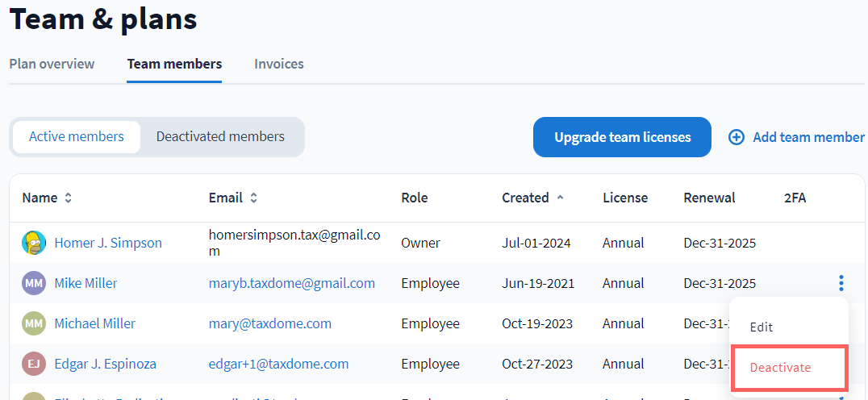Image resolution: width=868 pixels, height=400 pixels.
Task: Sort the table by Name column
Action: 69,198
